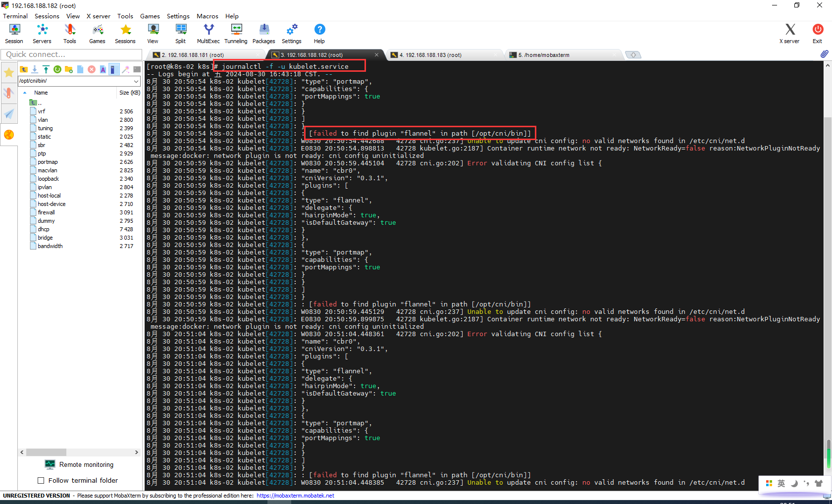The height and width of the screenshot is (504, 832).
Task: Switch to tab 2. 192.168.188.181 (root)
Action: click(x=193, y=55)
